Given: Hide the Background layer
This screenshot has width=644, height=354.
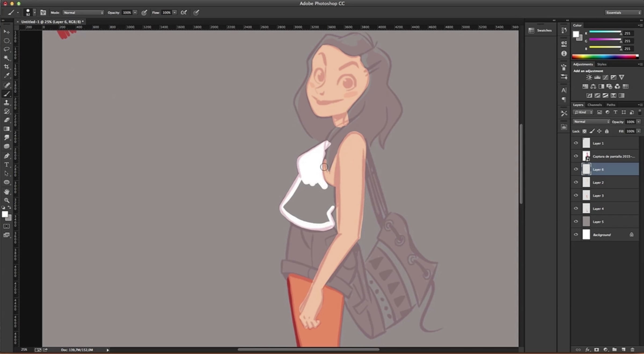Looking at the screenshot, I should 576,234.
